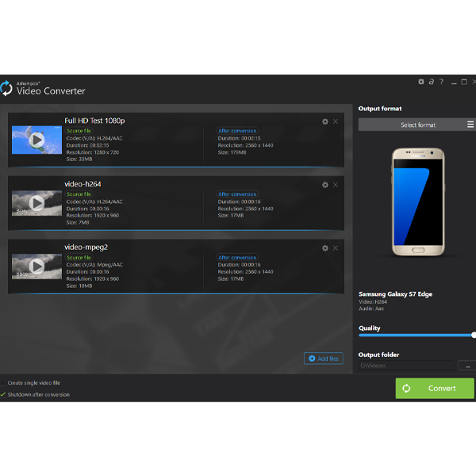Click the Samsung Galaxy S7 Edge device image
476x476 pixels.
(418, 202)
